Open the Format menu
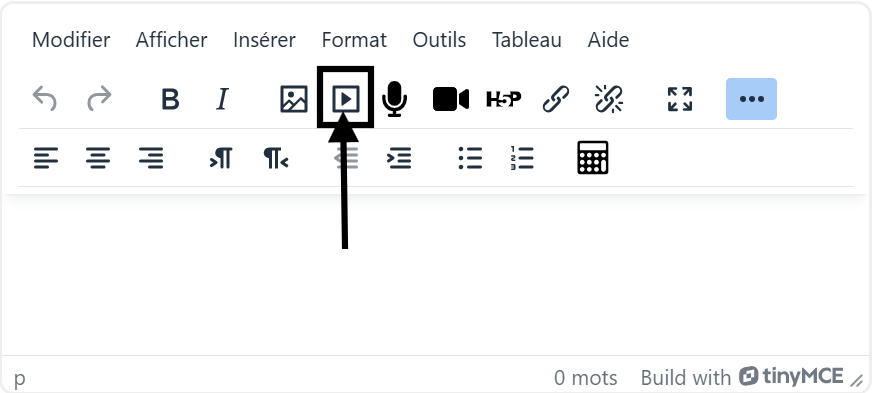872x393 pixels. [x=354, y=40]
